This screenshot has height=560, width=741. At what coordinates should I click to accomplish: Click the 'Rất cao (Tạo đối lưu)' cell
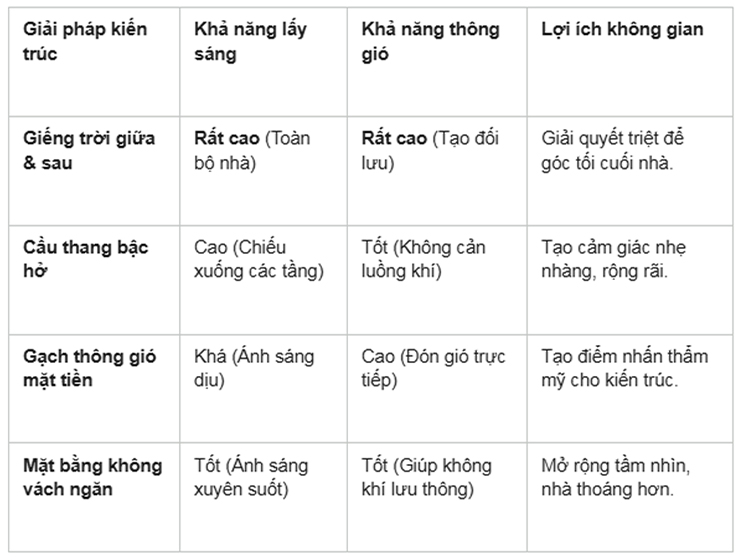click(x=437, y=171)
